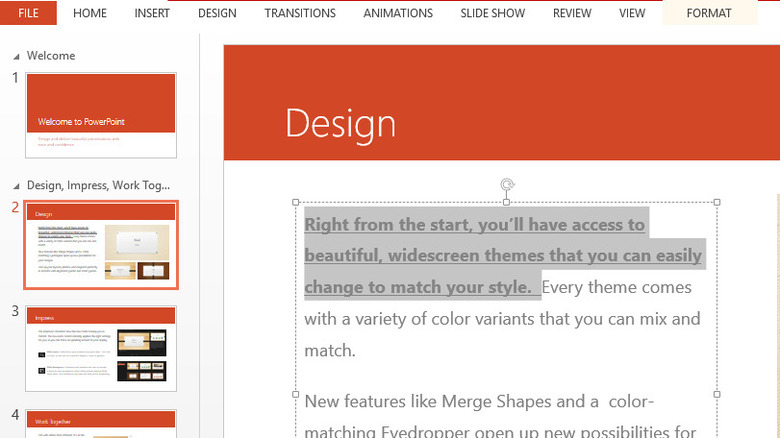
Task: Open the REVIEW ribbon tab
Action: tap(572, 13)
